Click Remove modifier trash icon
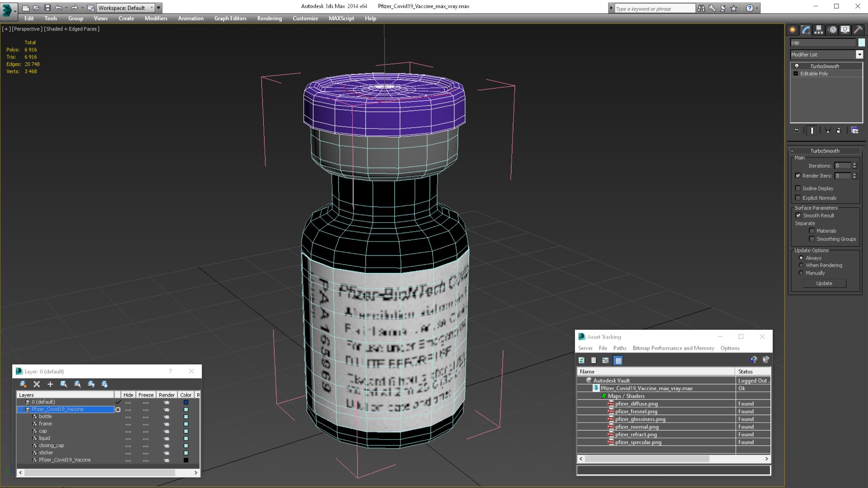 [x=839, y=131]
